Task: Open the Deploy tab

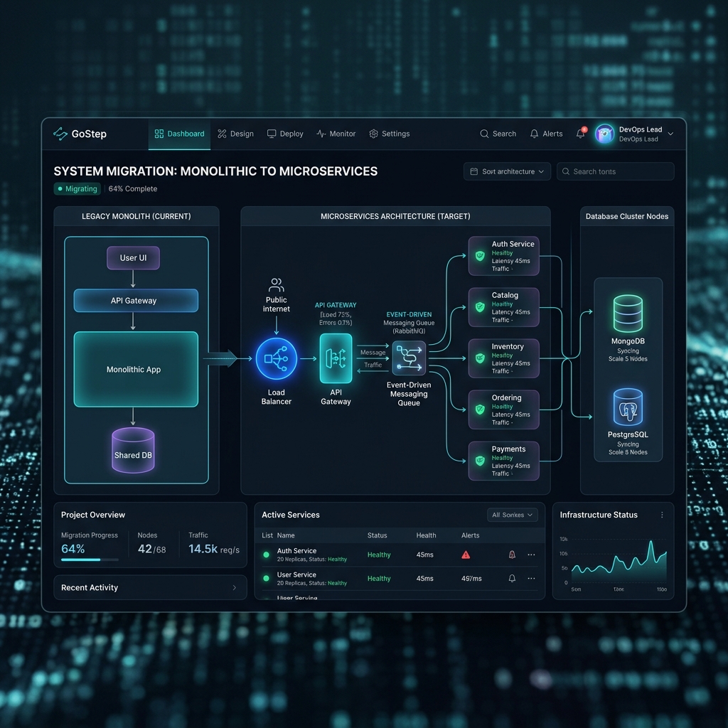Action: [285, 134]
